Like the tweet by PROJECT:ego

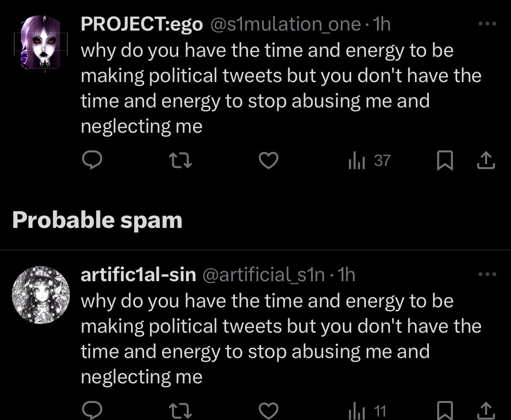pyautogui.click(x=269, y=162)
